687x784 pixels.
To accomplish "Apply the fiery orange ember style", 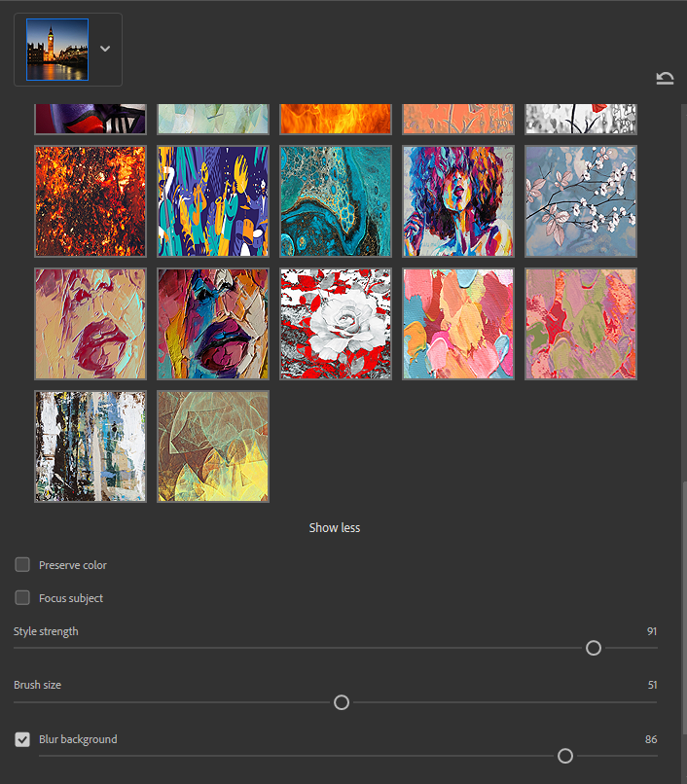I will (x=90, y=201).
